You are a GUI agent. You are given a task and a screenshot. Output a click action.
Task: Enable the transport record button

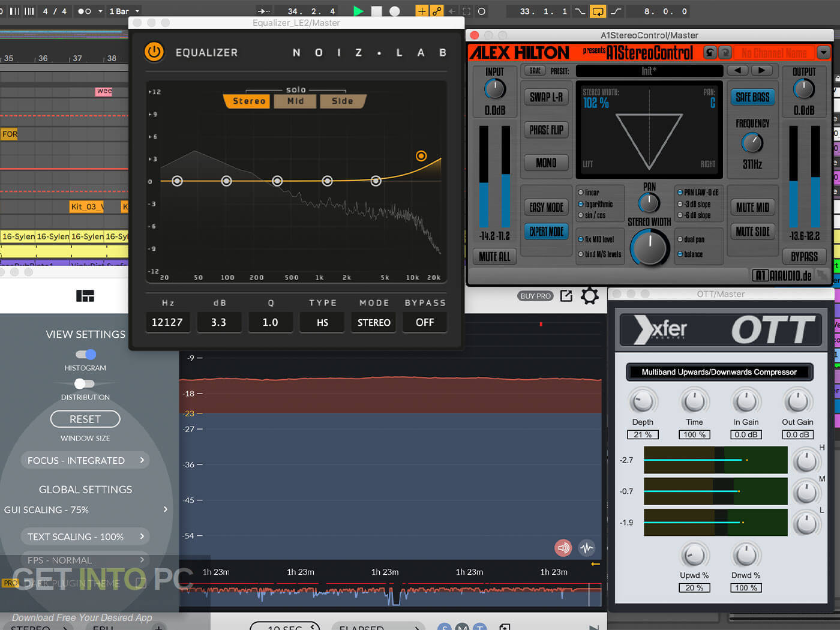click(394, 11)
